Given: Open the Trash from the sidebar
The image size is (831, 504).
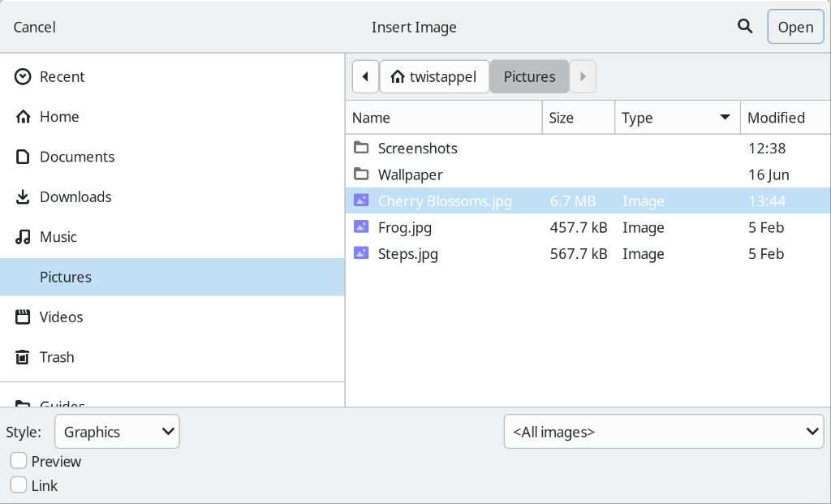Looking at the screenshot, I should pos(57,357).
